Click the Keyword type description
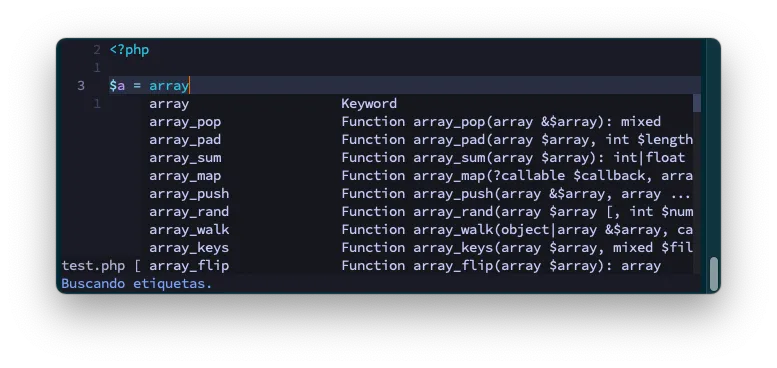 [x=369, y=104]
